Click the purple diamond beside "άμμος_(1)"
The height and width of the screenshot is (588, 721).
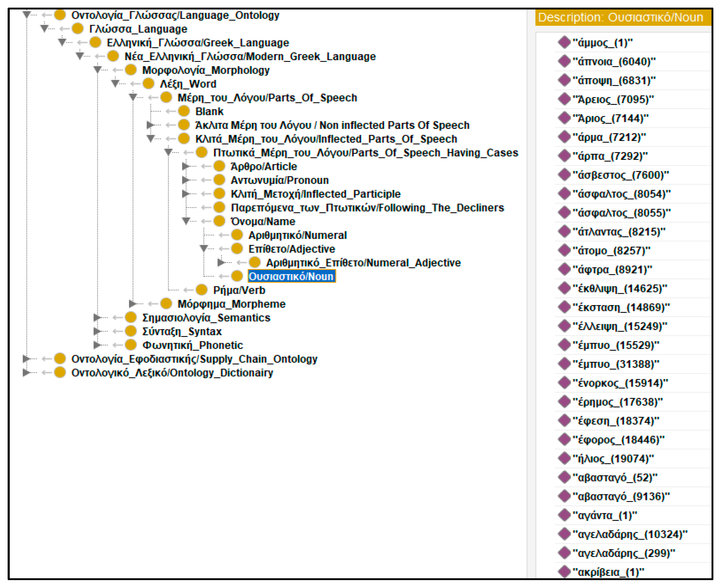(564, 42)
